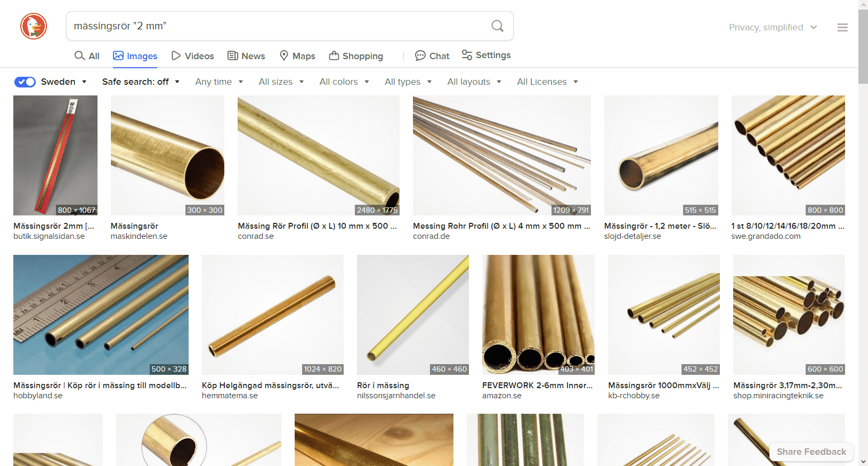Open Maps results
This screenshot has height=466, width=868.
click(297, 56)
